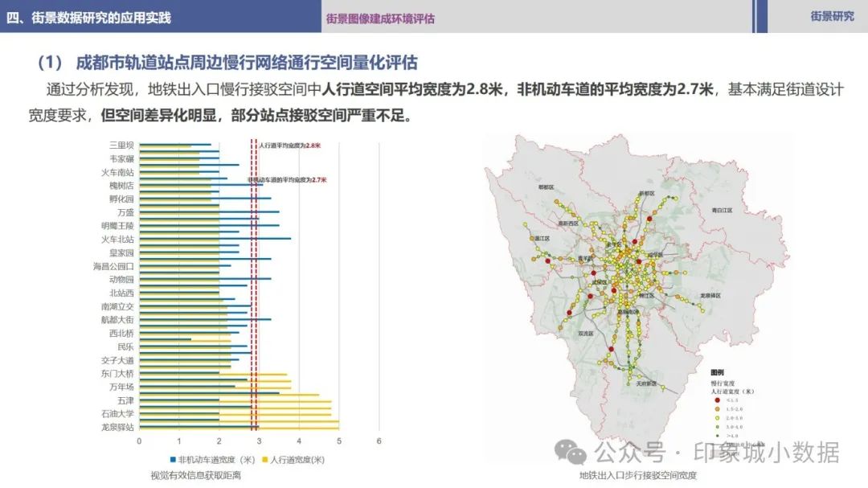This screenshot has width=868, height=488.
Task: Click the 石油大学 station label
Action: [x=117, y=414]
